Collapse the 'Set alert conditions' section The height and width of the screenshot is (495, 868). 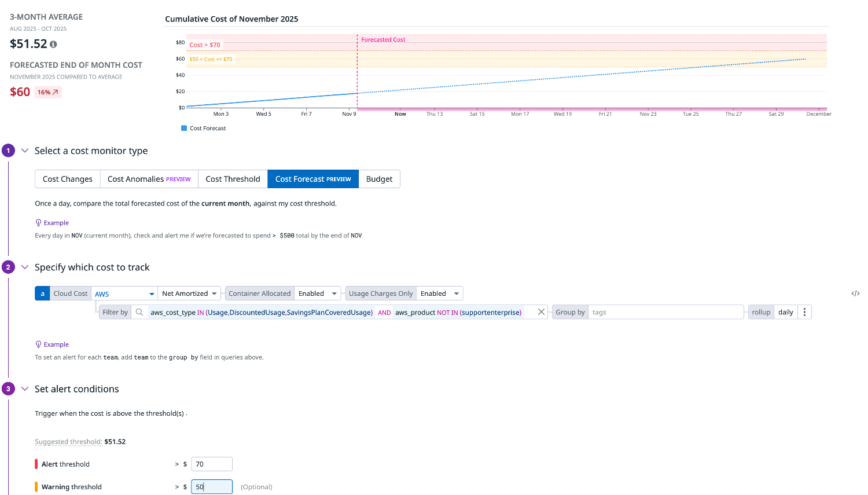click(x=25, y=388)
